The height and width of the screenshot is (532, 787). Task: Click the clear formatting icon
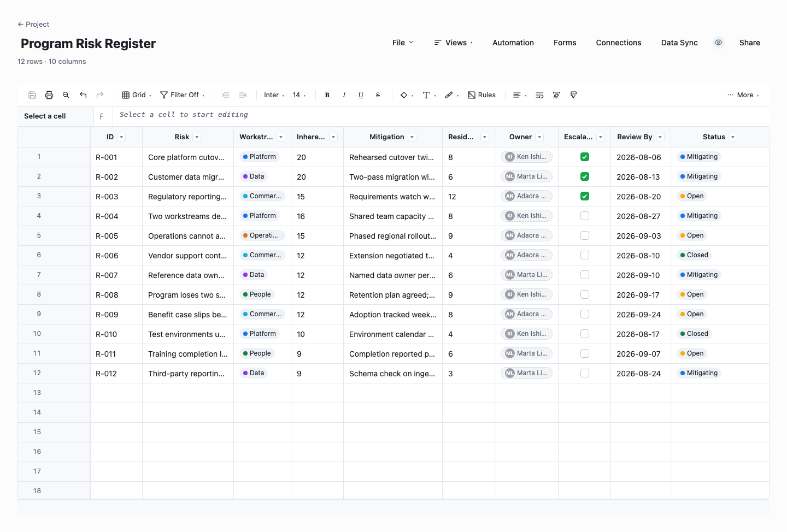556,95
